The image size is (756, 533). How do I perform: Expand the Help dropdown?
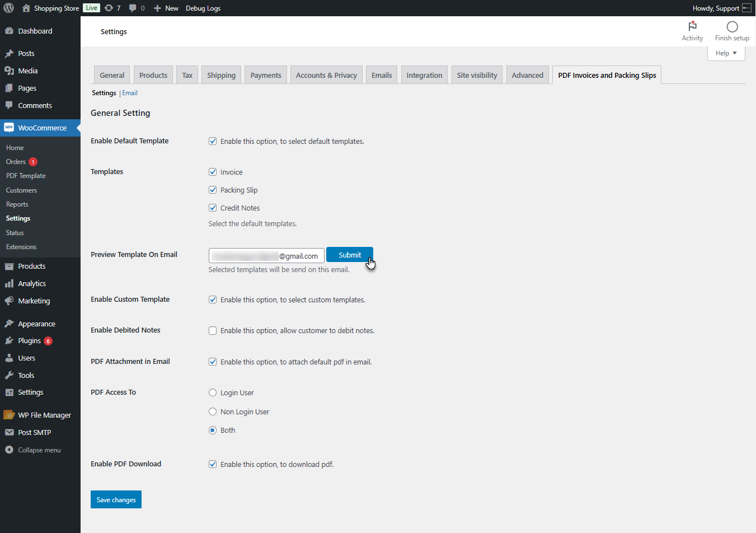coord(726,53)
